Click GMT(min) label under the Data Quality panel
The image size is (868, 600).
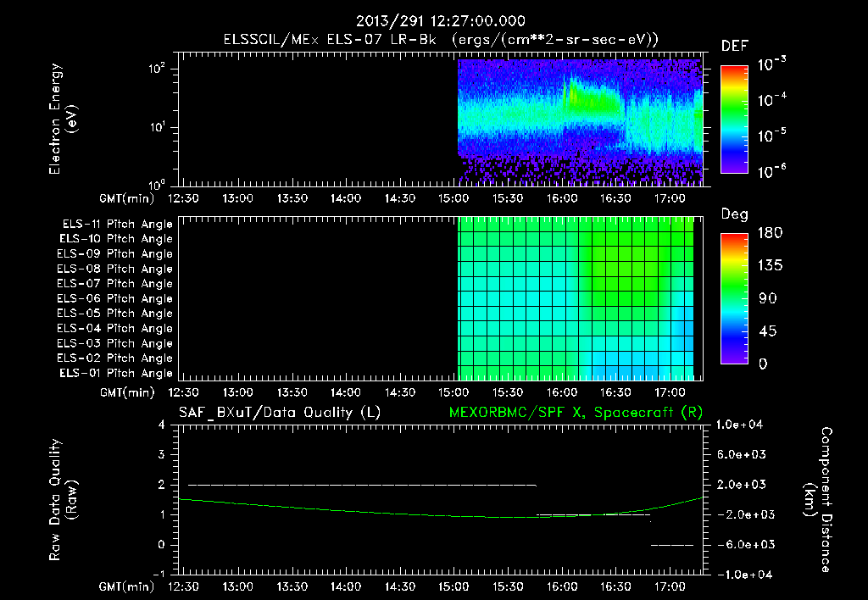click(x=127, y=586)
